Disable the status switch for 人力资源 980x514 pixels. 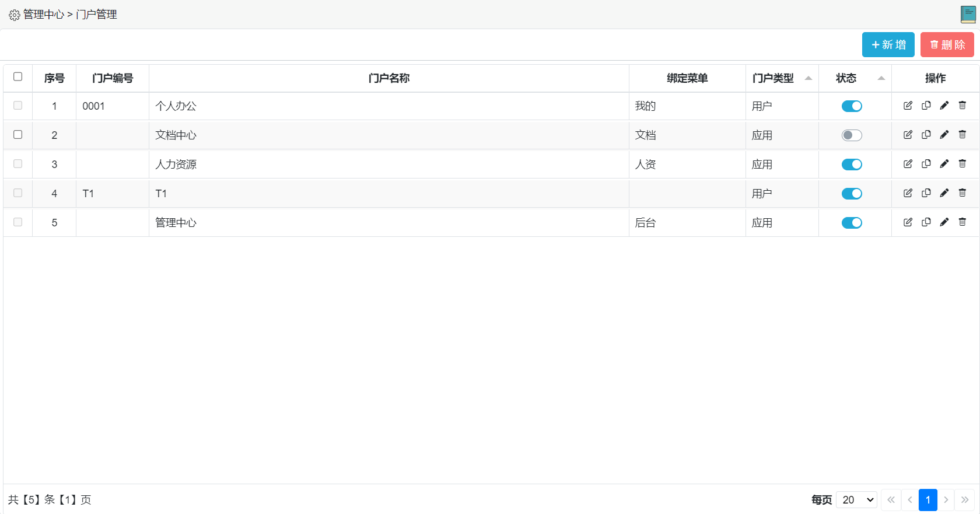pyautogui.click(x=852, y=165)
